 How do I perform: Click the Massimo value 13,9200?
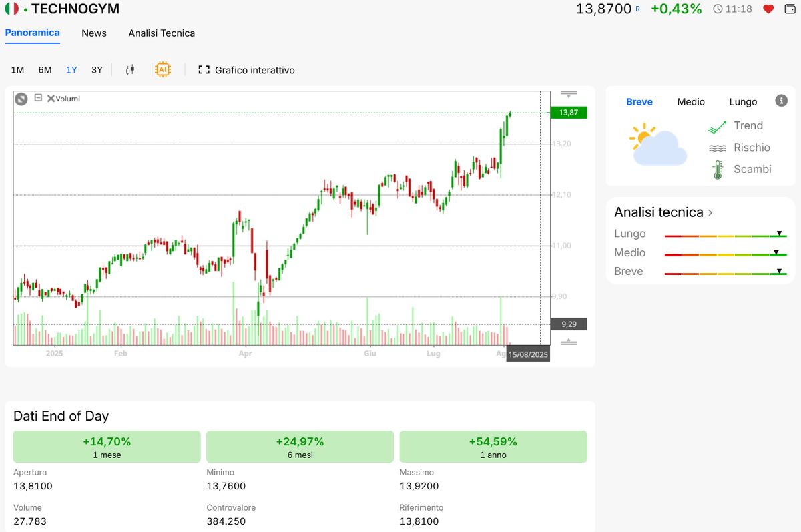click(419, 486)
